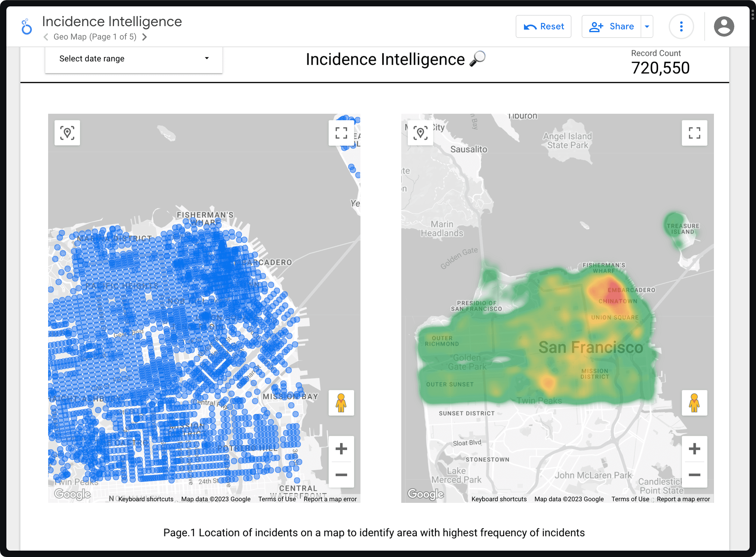The image size is (756, 557).
Task: Click the Incidence Intelligence logo icon
Action: [x=26, y=27]
